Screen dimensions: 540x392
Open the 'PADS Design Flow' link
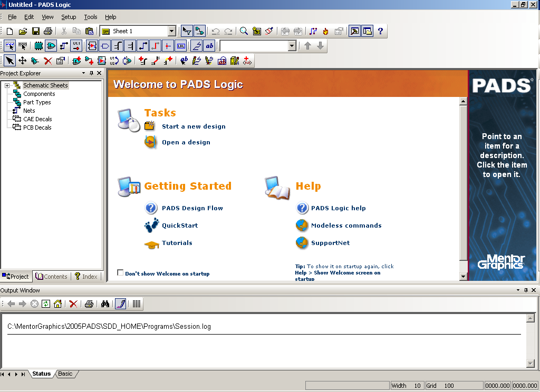[192, 208]
